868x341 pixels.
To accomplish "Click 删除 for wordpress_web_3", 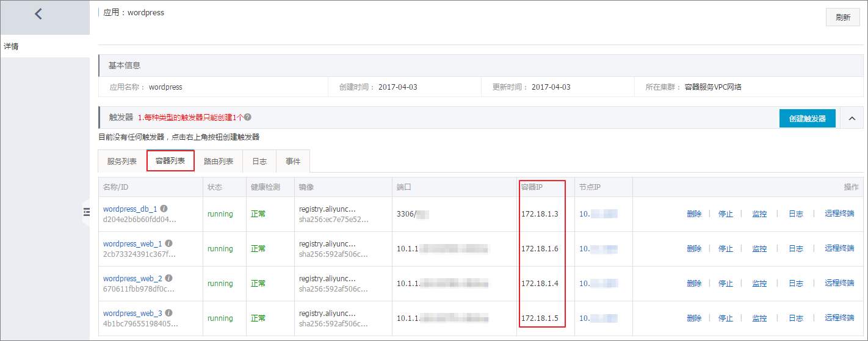I will coord(694,318).
